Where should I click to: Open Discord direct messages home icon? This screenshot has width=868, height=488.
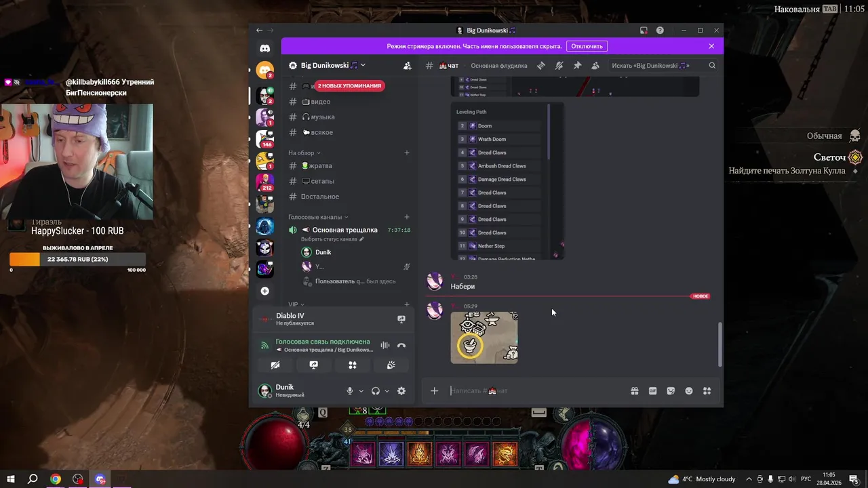tap(265, 49)
